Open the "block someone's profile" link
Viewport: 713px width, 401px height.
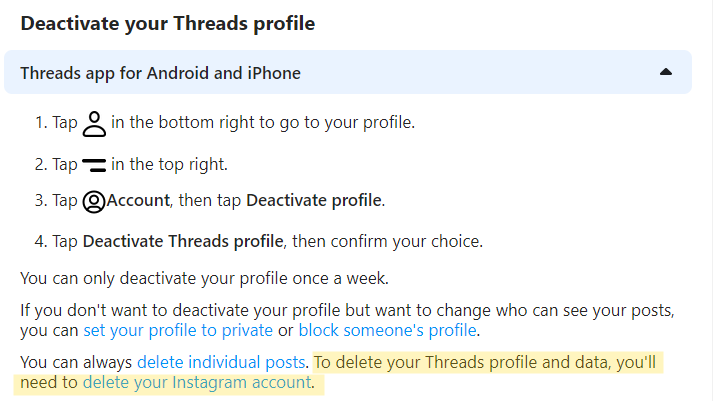tap(387, 330)
